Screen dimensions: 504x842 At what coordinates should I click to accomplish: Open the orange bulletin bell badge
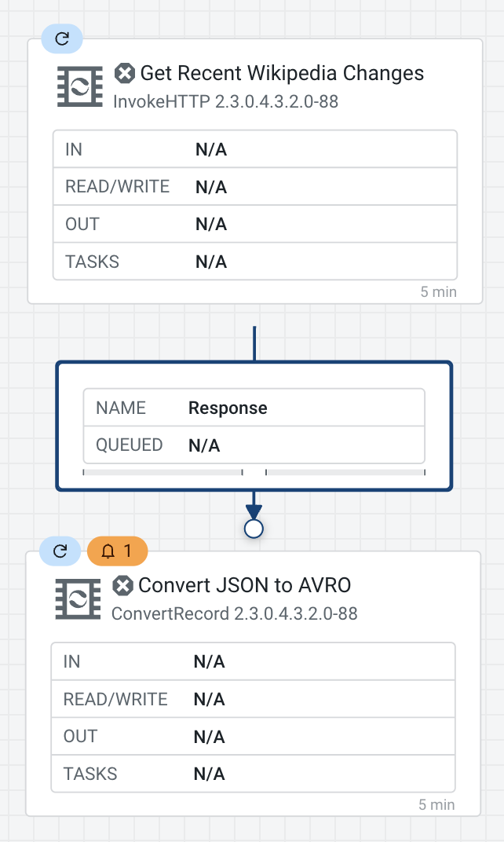click(117, 551)
